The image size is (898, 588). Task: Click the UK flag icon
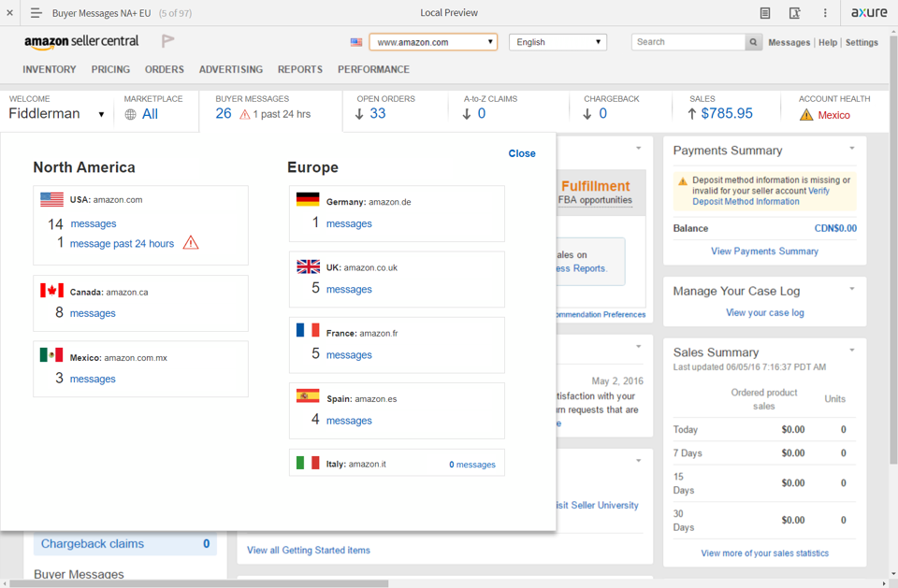tap(308, 266)
